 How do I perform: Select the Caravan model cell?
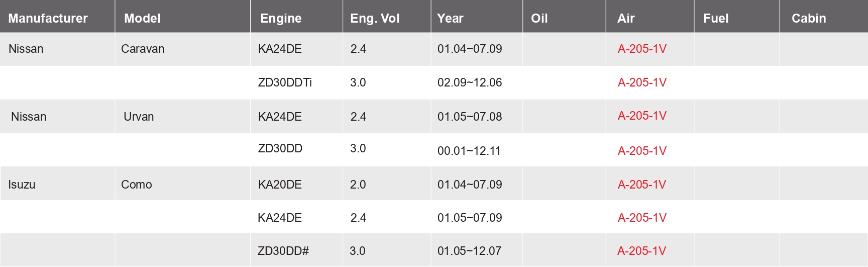143,49
